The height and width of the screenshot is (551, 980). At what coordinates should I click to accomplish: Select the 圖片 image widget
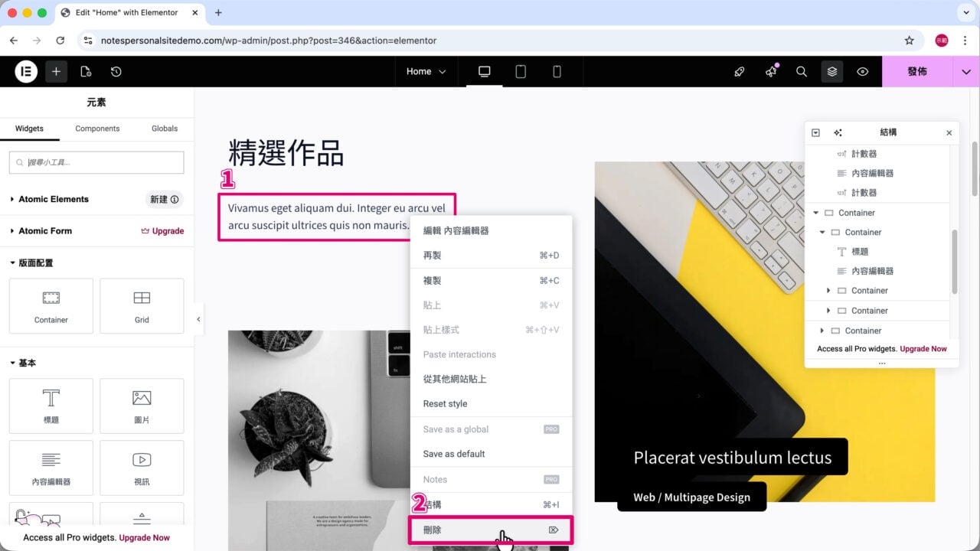[142, 406]
